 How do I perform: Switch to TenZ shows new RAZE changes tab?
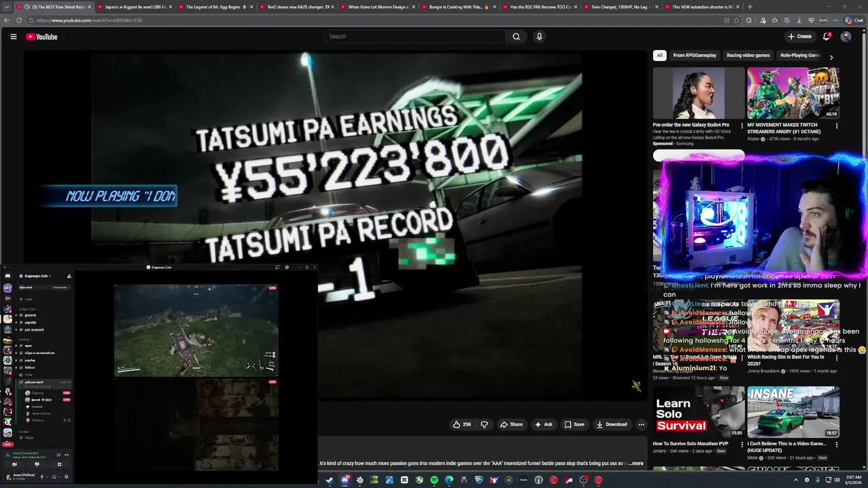point(298,7)
